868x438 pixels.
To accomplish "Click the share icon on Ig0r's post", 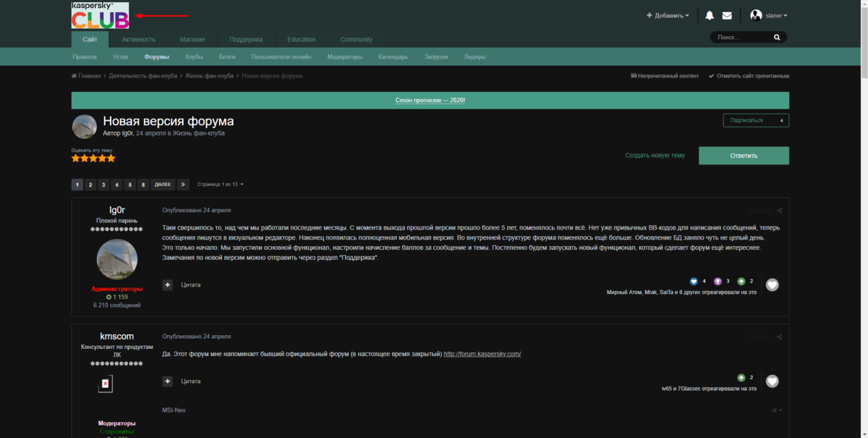I will click(x=779, y=211).
